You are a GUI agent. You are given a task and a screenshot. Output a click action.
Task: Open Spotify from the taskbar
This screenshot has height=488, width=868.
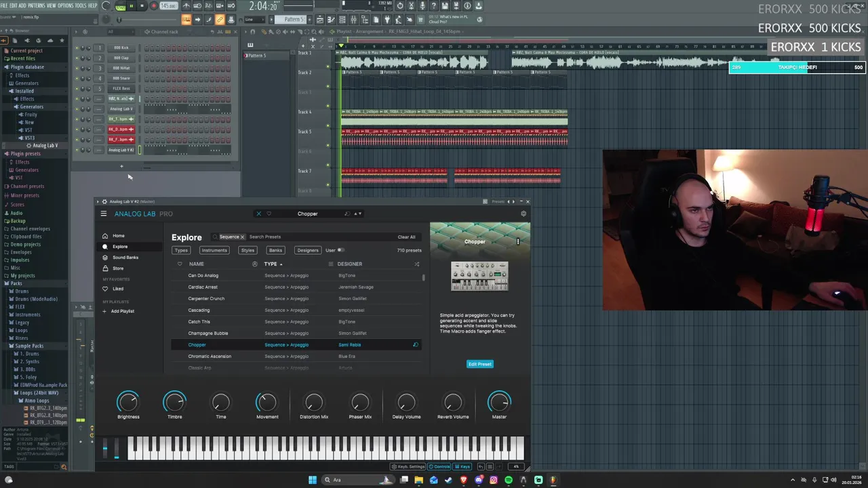point(509,480)
